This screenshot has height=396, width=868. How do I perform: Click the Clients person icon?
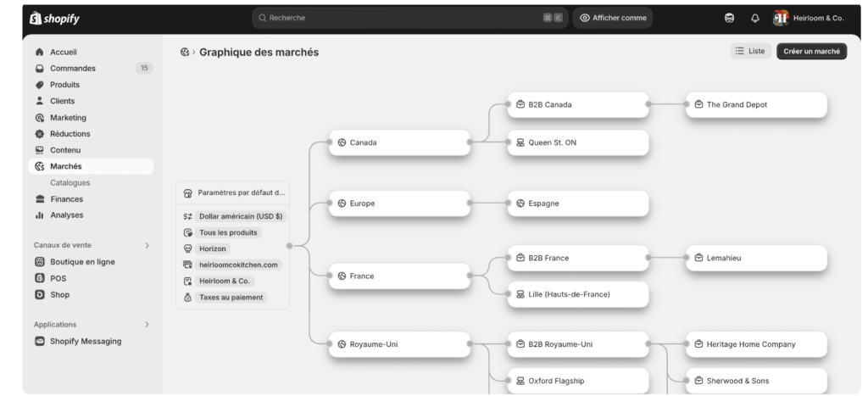(x=39, y=101)
